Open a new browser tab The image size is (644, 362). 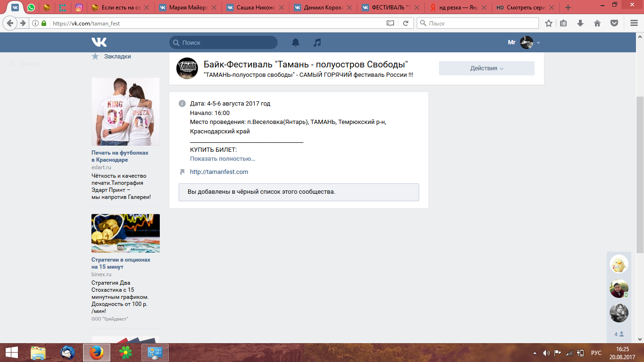click(x=568, y=8)
